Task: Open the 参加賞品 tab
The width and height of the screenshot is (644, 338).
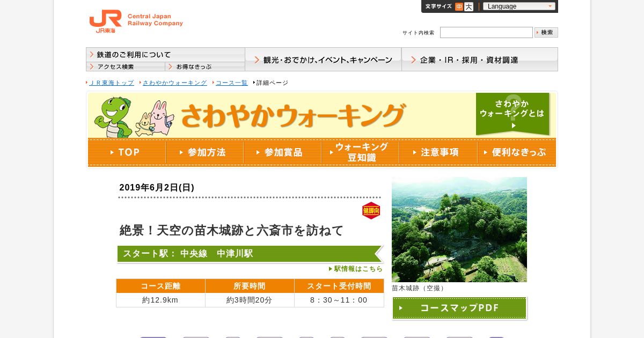Action: (x=282, y=152)
